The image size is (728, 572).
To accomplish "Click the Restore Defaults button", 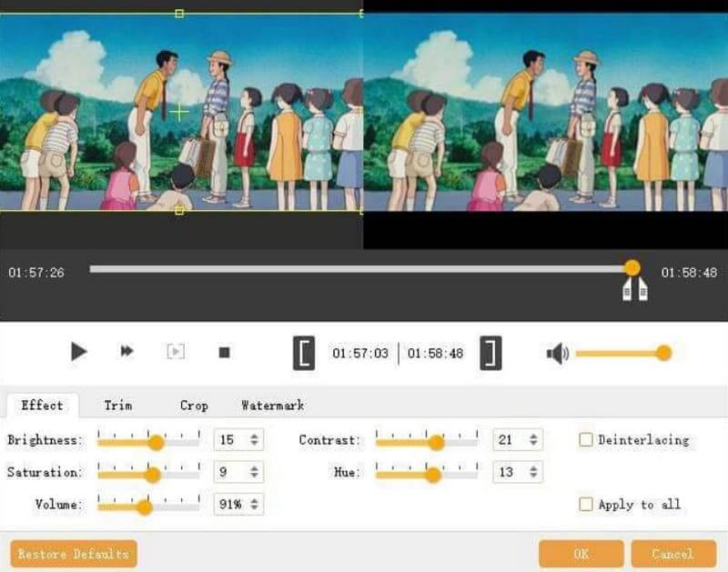I will (74, 554).
